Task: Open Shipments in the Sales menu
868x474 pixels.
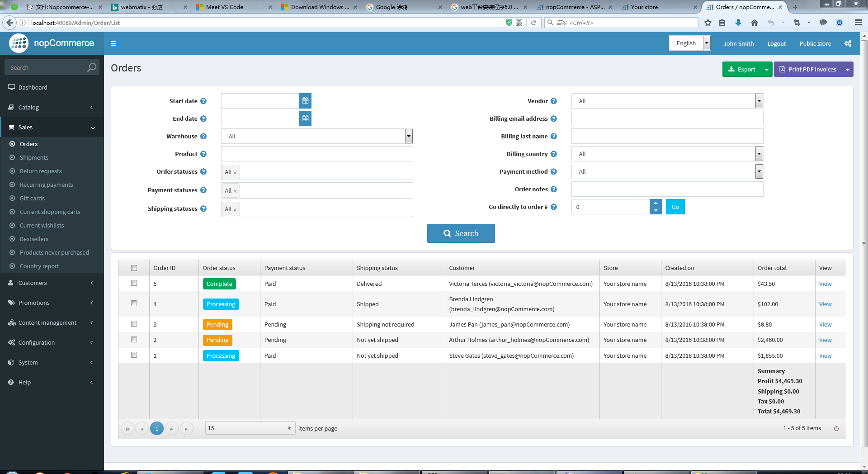Action: pyautogui.click(x=34, y=157)
